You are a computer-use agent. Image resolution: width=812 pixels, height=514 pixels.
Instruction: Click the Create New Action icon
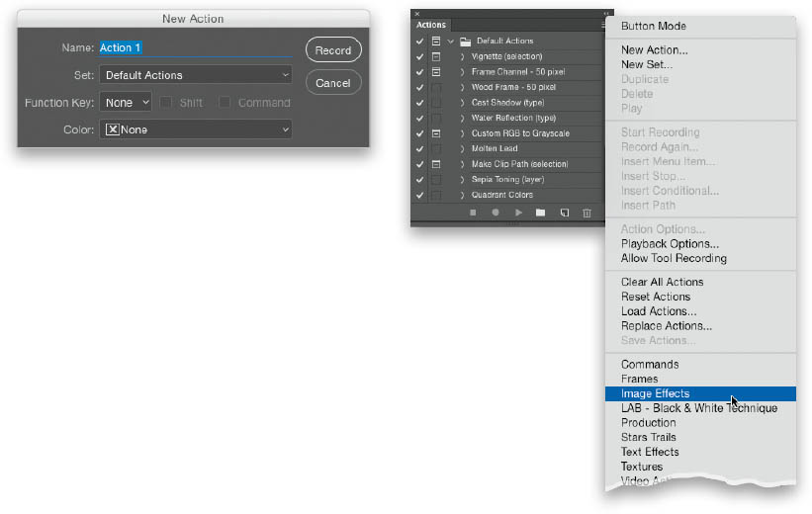[x=564, y=213]
